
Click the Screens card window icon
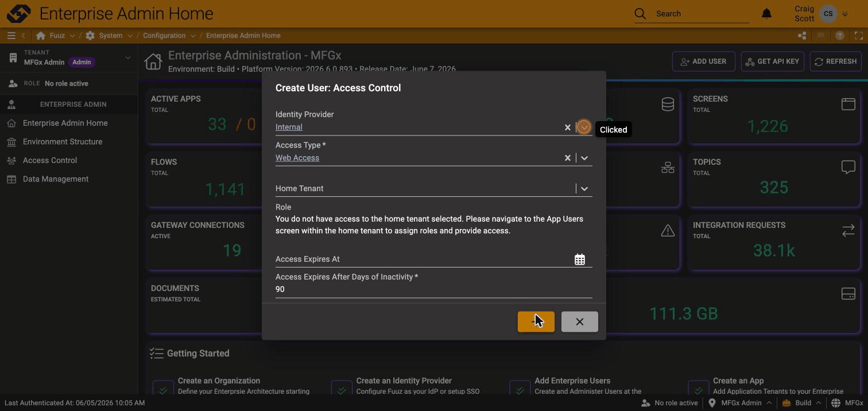[848, 104]
